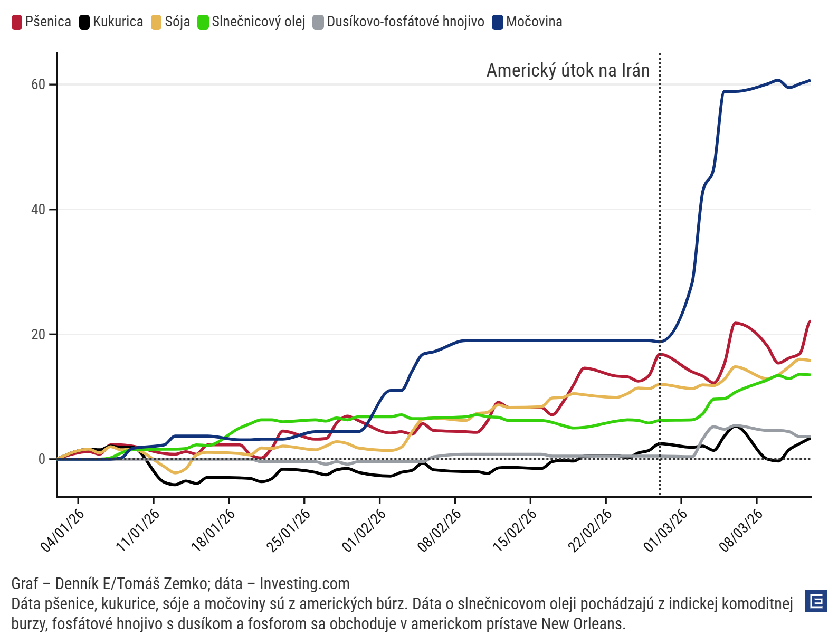Click the gray Dusíkovo-fosfátové hnojivo swatch
The height and width of the screenshot is (644, 838).
point(318,22)
